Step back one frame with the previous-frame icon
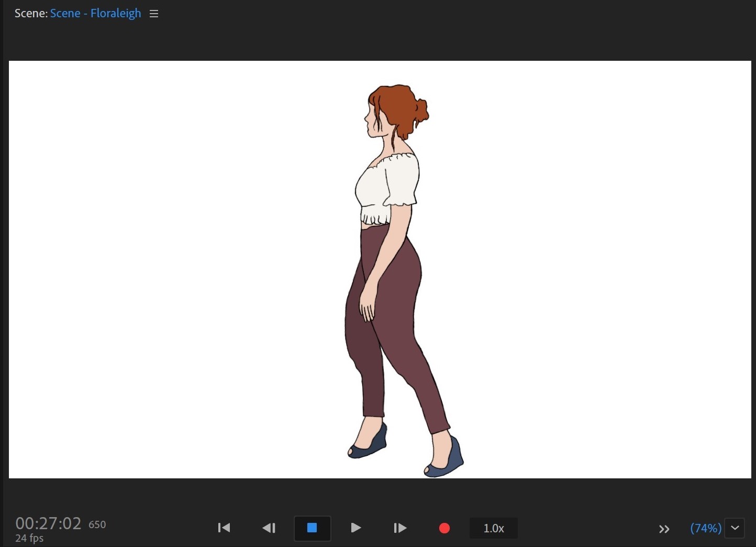This screenshot has height=547, width=756. (269, 528)
